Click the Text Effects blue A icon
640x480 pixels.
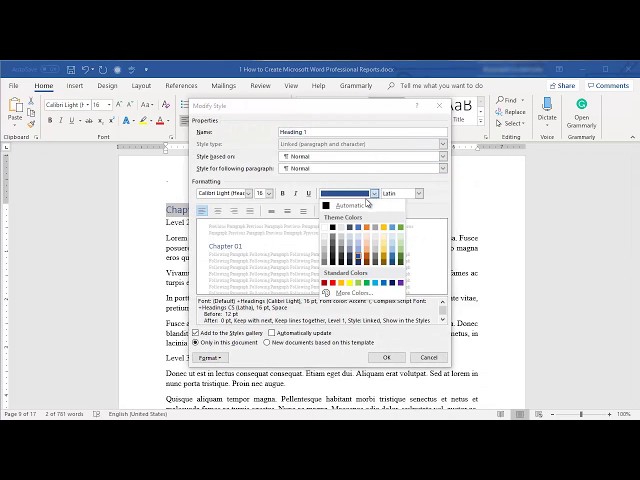[126, 120]
